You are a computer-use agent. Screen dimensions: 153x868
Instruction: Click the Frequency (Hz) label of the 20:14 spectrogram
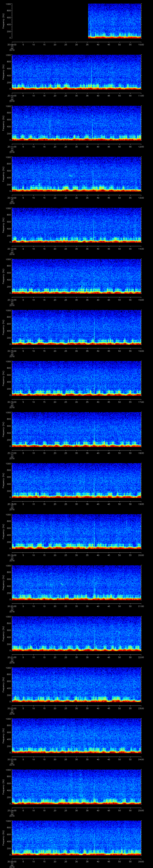[3, 276]
